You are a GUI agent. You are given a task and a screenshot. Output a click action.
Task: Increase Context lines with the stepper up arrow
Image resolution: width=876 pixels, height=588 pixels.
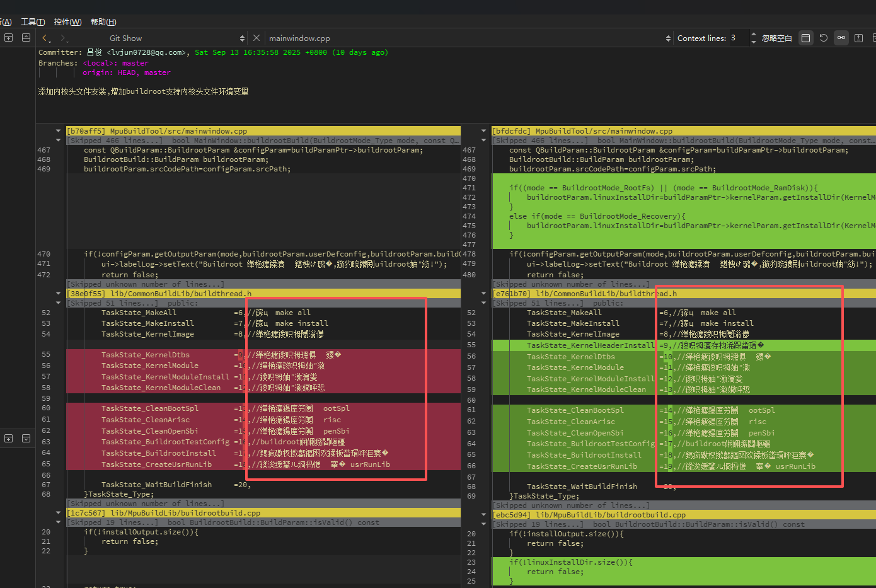tap(753, 35)
